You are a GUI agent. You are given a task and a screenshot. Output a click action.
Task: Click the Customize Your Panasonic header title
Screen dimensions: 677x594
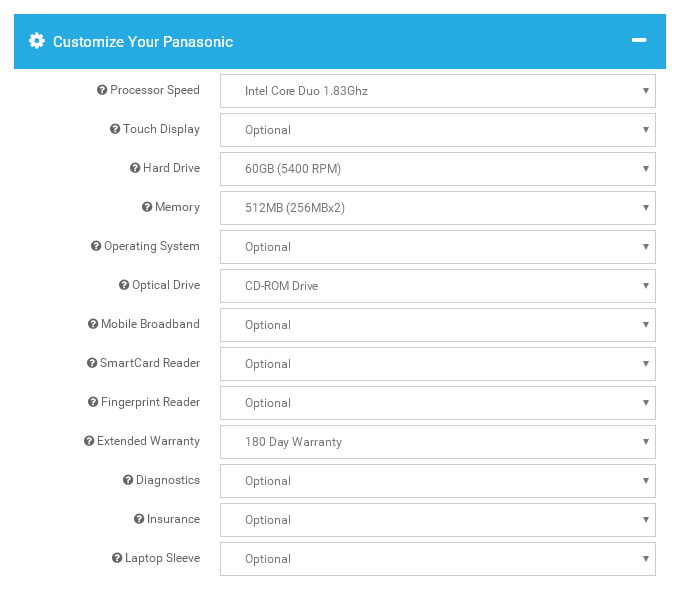pos(143,42)
